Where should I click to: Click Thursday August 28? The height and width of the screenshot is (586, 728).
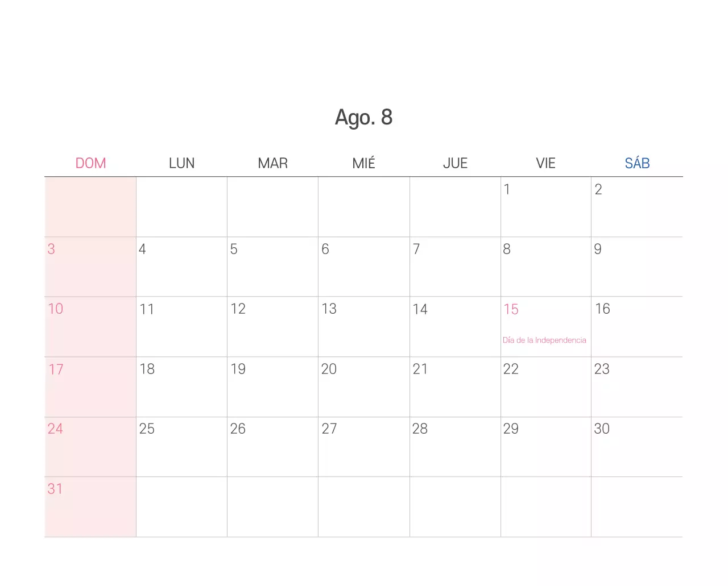tap(454, 447)
